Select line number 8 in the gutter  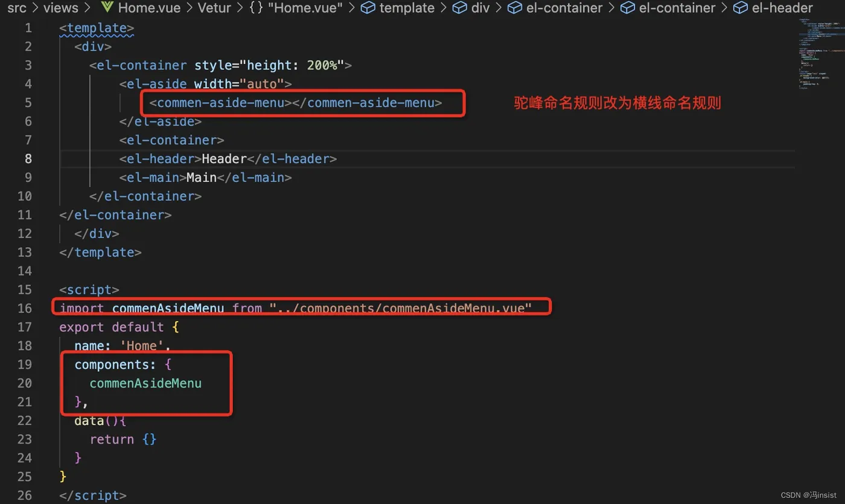pos(28,159)
